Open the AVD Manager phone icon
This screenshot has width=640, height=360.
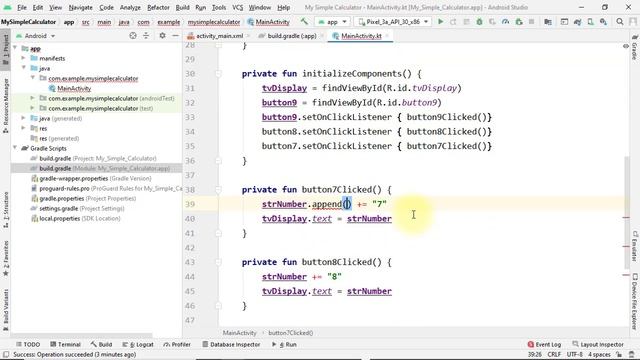[x=590, y=22]
